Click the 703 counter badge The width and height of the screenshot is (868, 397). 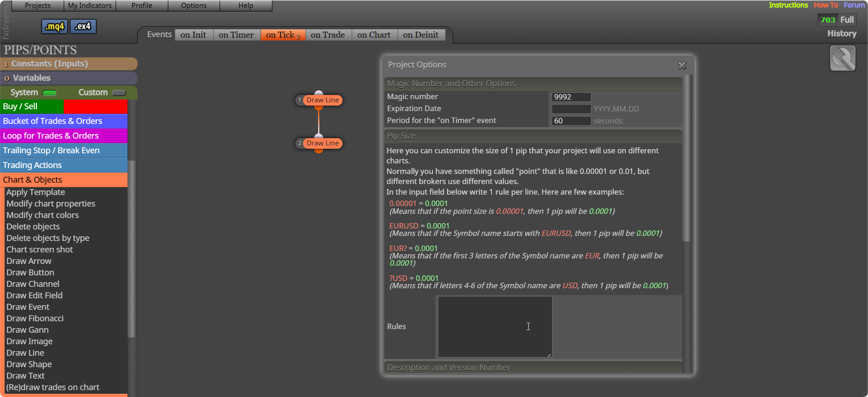pos(828,20)
